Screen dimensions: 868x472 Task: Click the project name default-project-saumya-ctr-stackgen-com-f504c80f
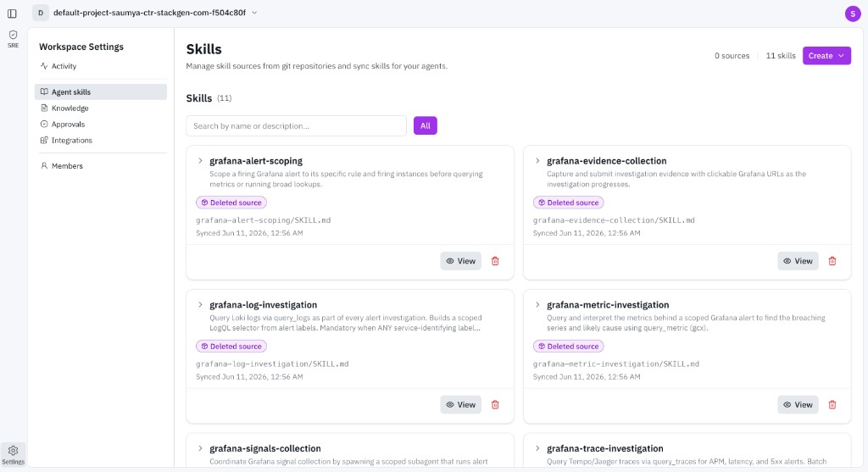[x=149, y=13]
